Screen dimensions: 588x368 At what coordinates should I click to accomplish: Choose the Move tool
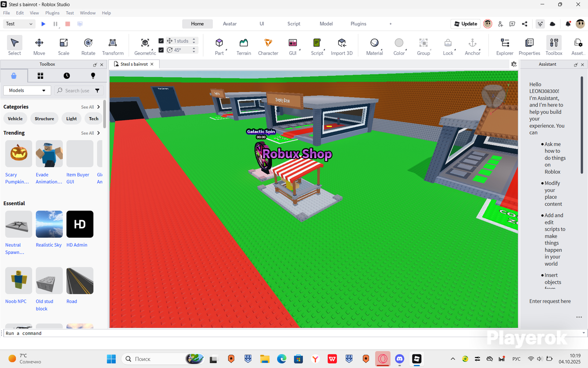click(x=39, y=46)
